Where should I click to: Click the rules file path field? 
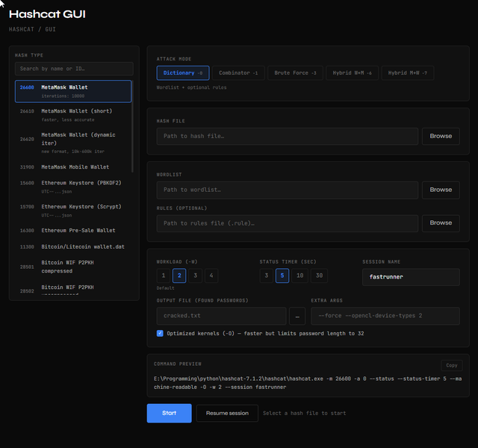287,223
